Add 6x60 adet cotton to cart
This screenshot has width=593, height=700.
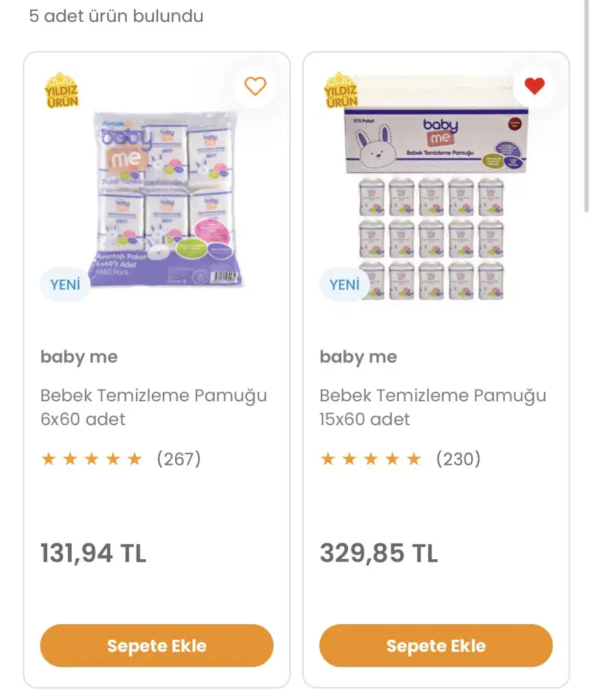(x=157, y=645)
